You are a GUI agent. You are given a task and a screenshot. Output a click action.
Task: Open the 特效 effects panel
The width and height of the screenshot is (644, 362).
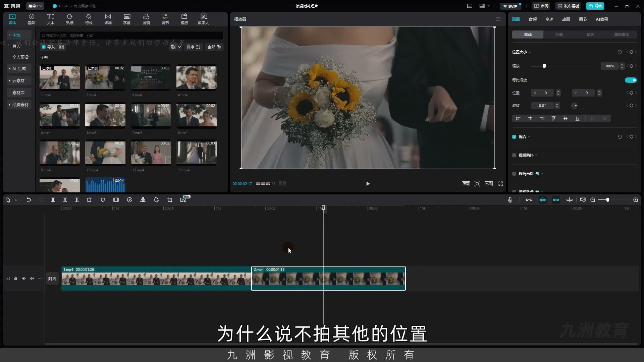[x=89, y=19]
